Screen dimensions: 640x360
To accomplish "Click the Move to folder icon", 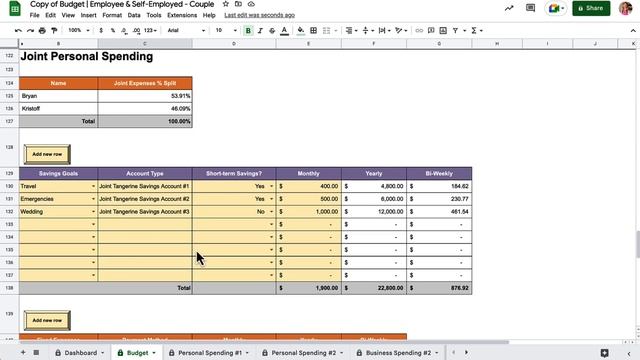I will point(238,4).
